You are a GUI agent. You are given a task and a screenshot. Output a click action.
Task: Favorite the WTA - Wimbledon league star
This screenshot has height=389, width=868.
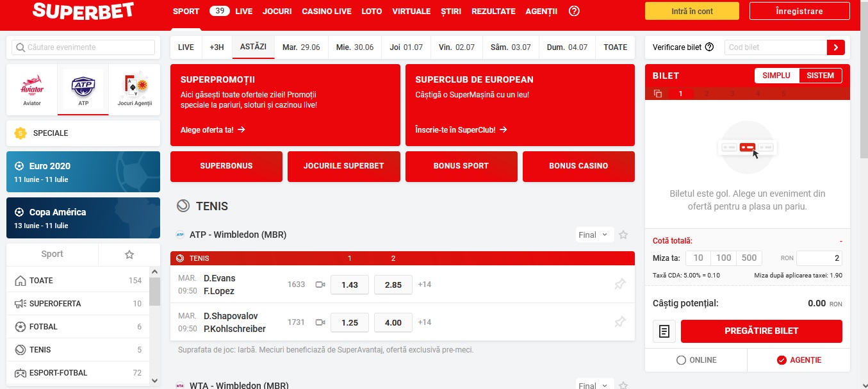tap(623, 386)
